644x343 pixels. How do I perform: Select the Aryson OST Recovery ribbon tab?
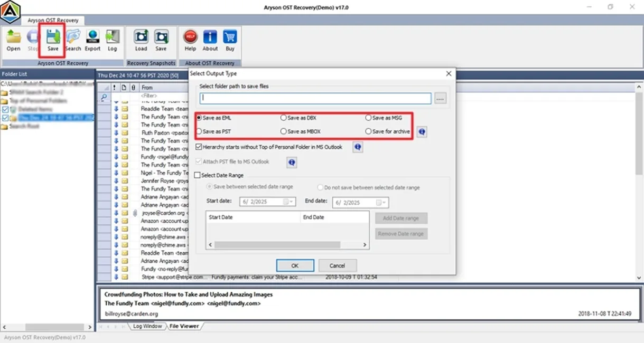point(52,20)
